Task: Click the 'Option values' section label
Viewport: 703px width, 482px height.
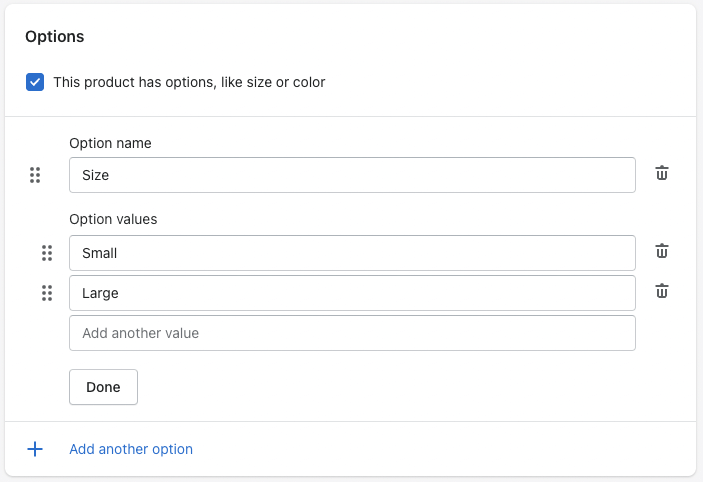Action: tap(113, 219)
